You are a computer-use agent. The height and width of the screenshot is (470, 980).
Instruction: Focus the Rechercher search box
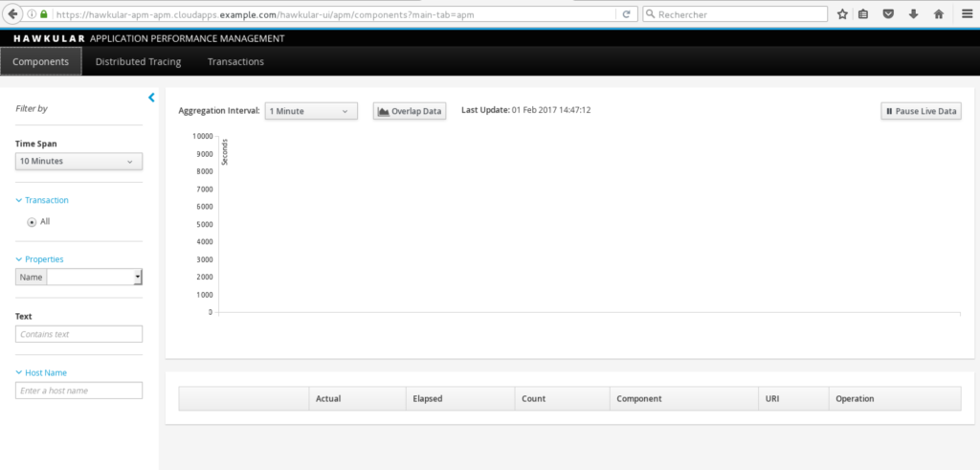pos(735,13)
